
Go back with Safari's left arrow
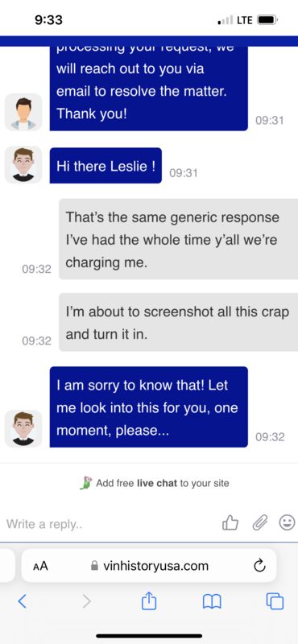coord(23,601)
